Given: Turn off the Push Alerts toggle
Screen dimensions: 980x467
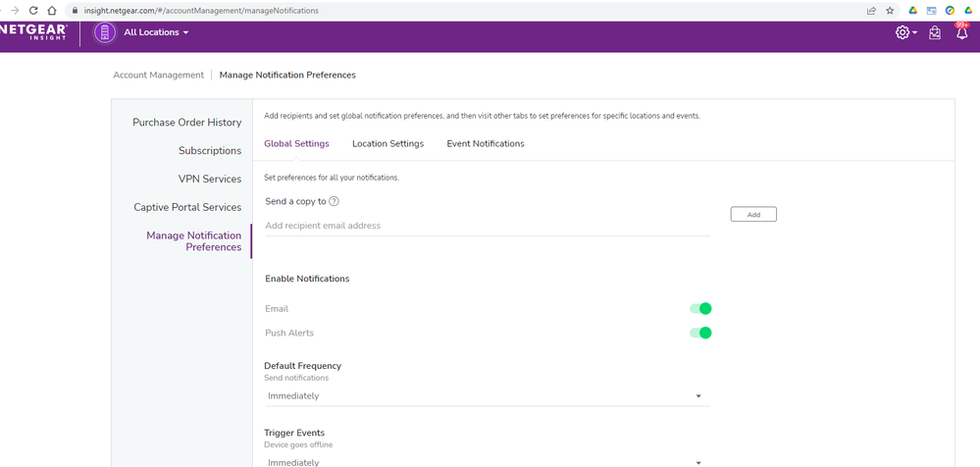Looking at the screenshot, I should pos(700,333).
